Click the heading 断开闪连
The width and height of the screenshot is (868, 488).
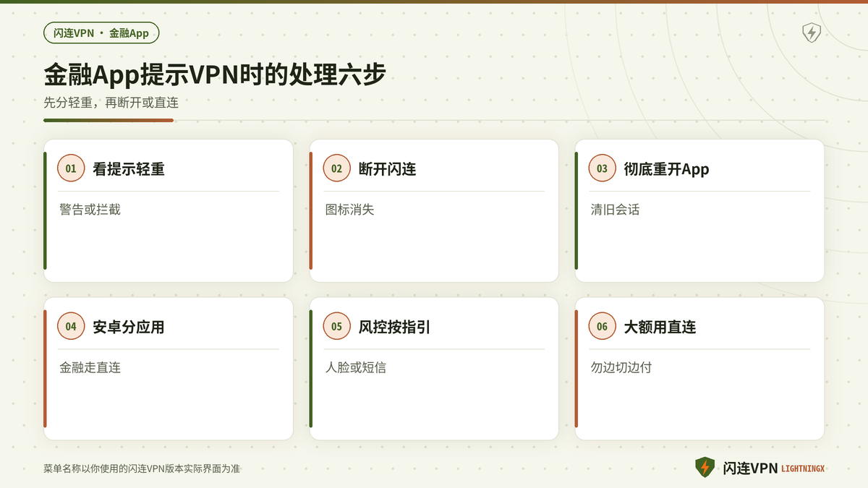pyautogui.click(x=387, y=169)
